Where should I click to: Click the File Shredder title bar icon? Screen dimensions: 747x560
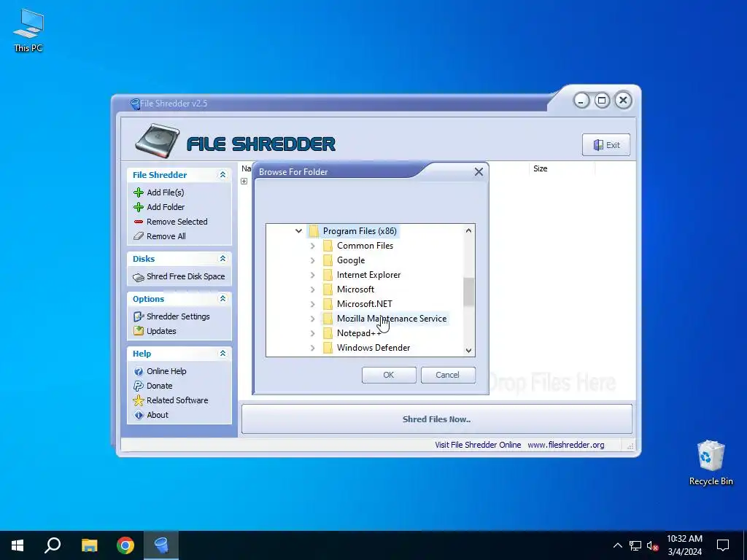click(135, 104)
